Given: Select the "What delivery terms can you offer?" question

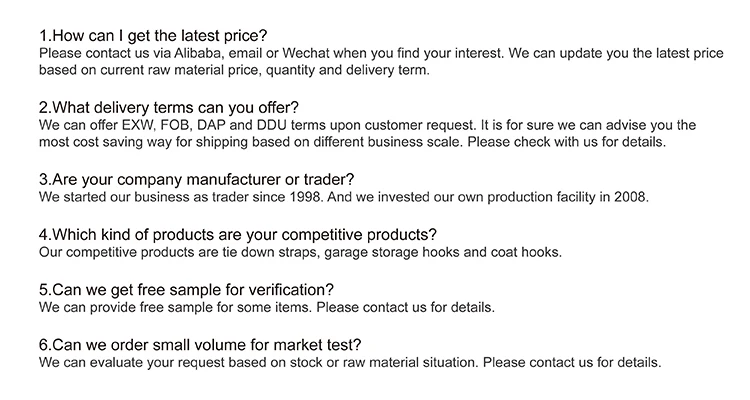Looking at the screenshot, I should click(169, 107).
